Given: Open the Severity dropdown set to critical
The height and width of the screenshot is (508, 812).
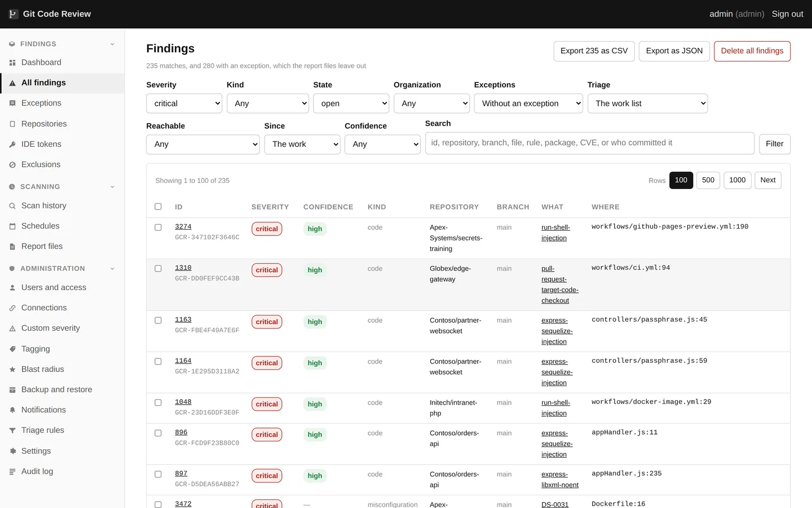Looking at the screenshot, I should (x=184, y=103).
